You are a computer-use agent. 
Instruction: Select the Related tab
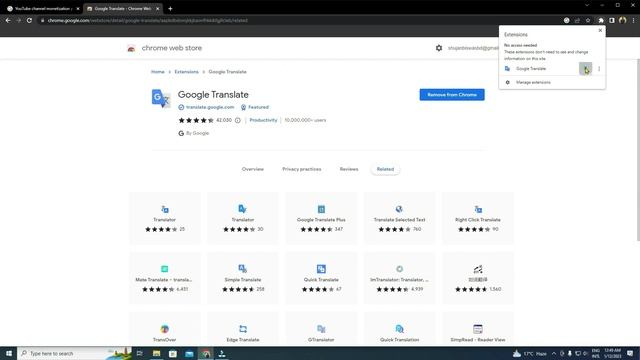(x=385, y=169)
